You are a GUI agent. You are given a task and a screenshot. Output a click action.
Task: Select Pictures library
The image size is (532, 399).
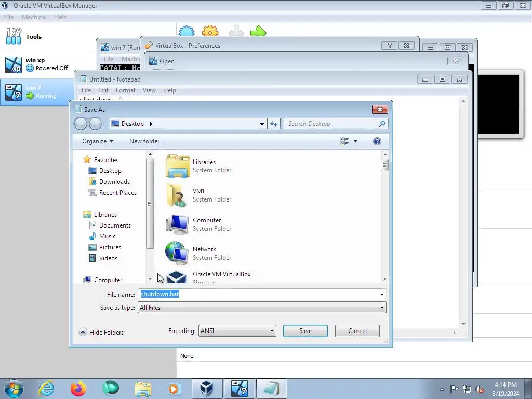[x=104, y=247]
